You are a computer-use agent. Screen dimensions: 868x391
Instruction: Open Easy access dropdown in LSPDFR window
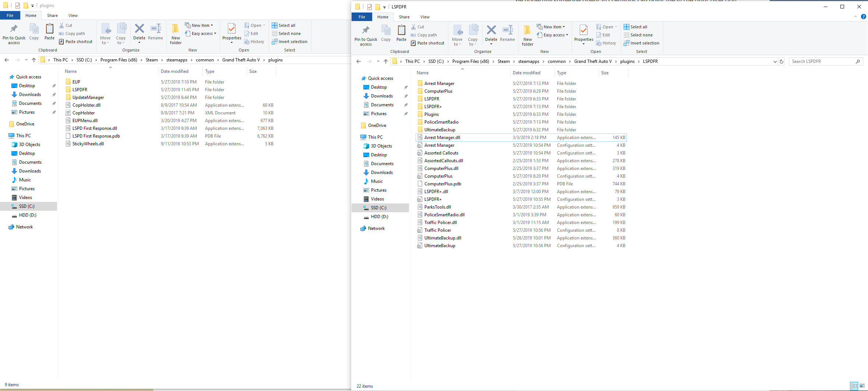tap(553, 35)
